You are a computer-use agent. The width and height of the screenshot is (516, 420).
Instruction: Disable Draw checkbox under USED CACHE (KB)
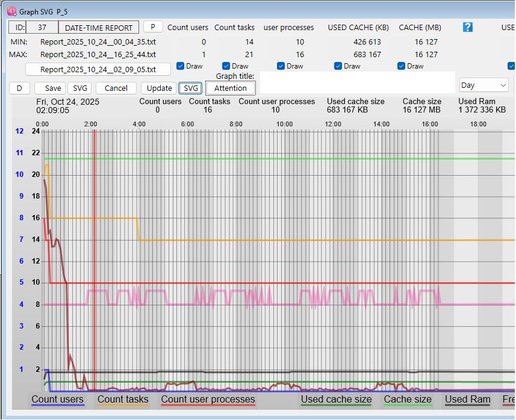point(338,66)
